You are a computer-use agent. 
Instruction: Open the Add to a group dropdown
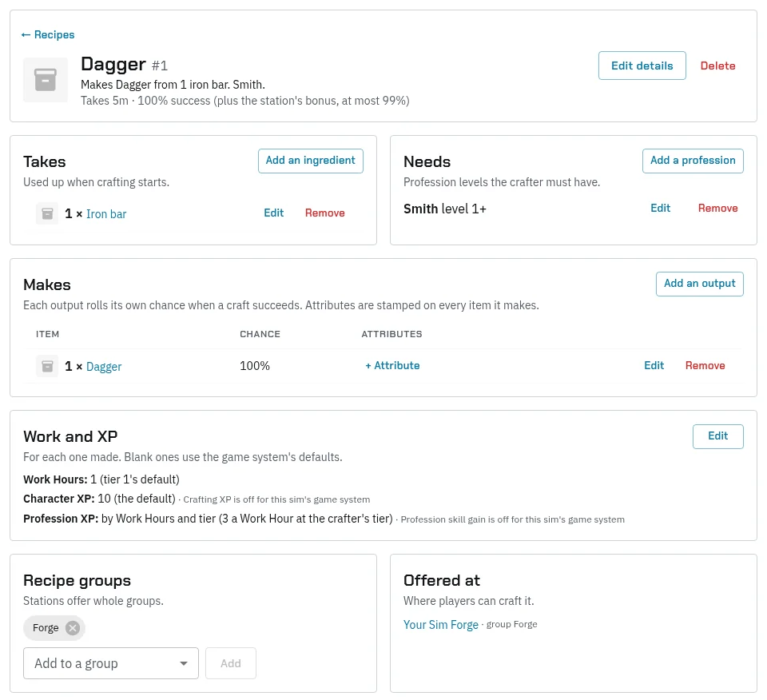pyautogui.click(x=110, y=663)
